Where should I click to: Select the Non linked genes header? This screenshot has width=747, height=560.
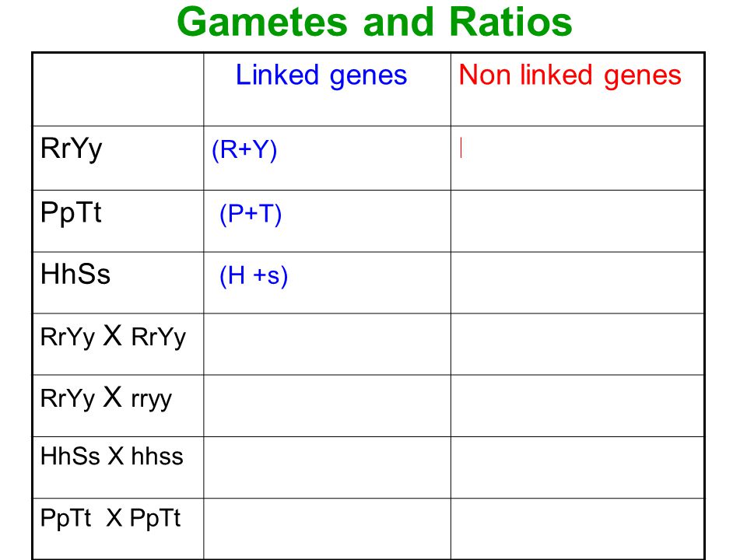tap(570, 75)
